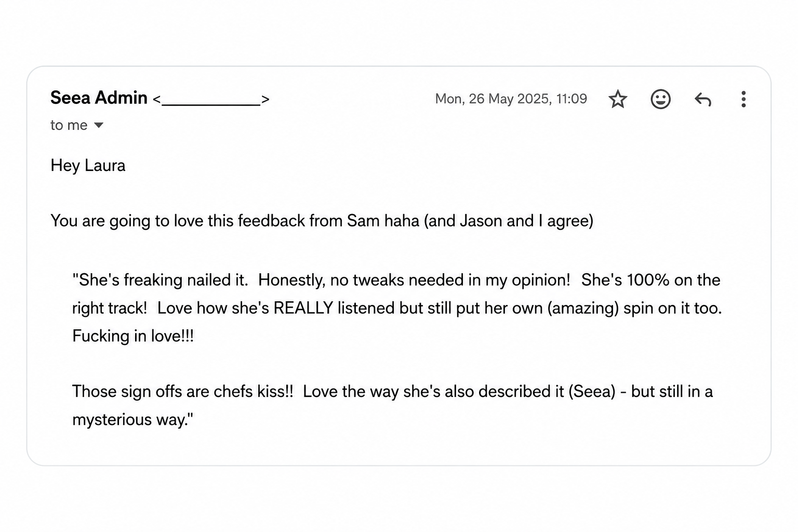This screenshot has height=532, width=798.
Task: Star this email from Seea Admin
Action: pos(618,99)
